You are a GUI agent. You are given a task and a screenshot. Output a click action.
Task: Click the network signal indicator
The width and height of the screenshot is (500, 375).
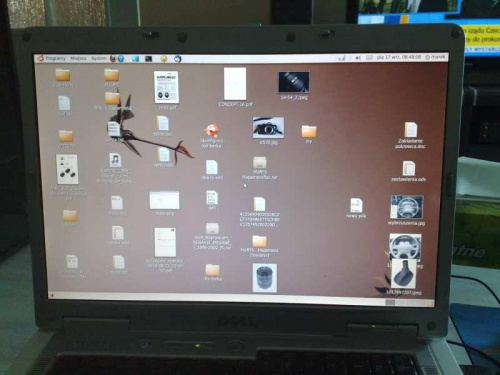[x=341, y=58]
